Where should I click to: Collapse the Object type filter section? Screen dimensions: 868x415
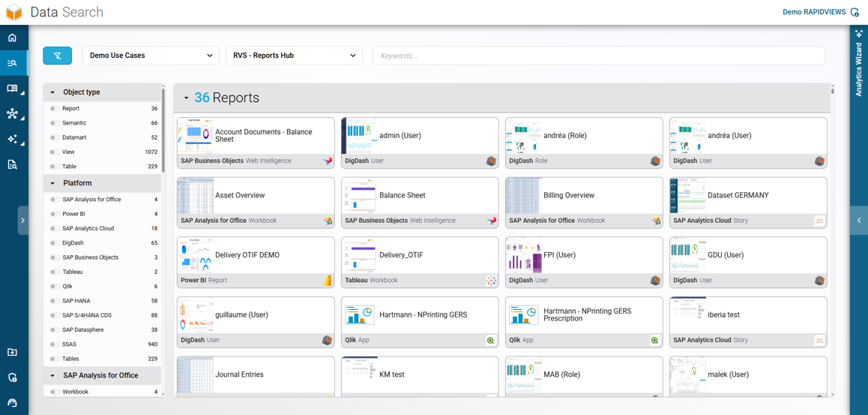52,92
